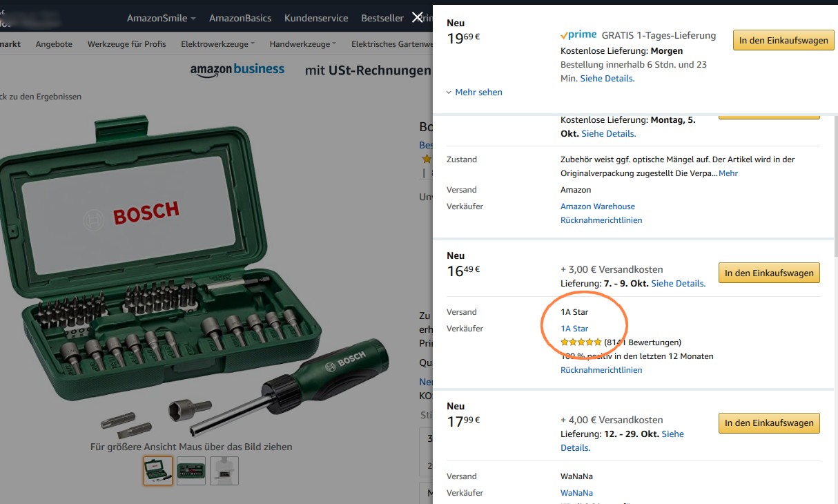The image size is (838, 504).
Task: View 1A Star Rücknahmerichtlinien
Action: coord(601,370)
